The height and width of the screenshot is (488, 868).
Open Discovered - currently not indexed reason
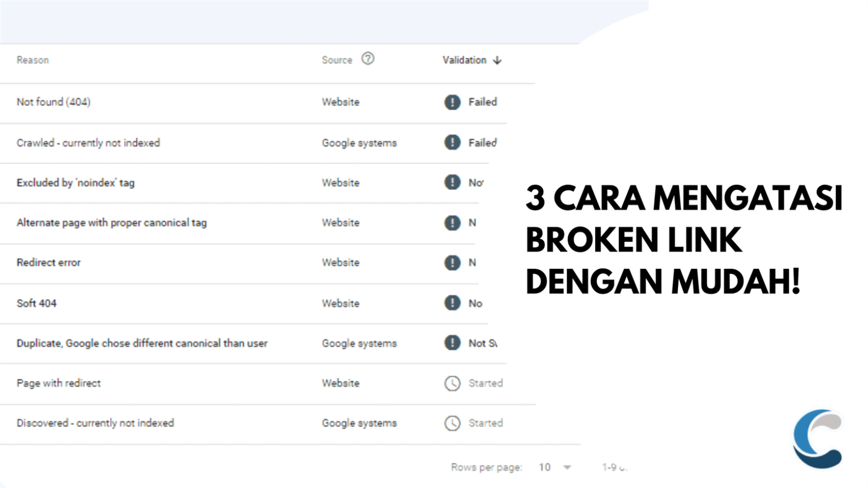point(95,423)
